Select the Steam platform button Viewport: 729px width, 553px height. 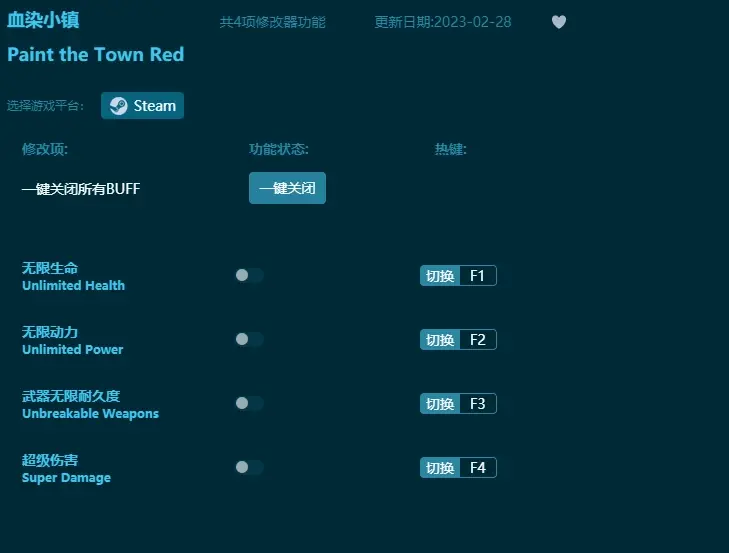click(142, 106)
